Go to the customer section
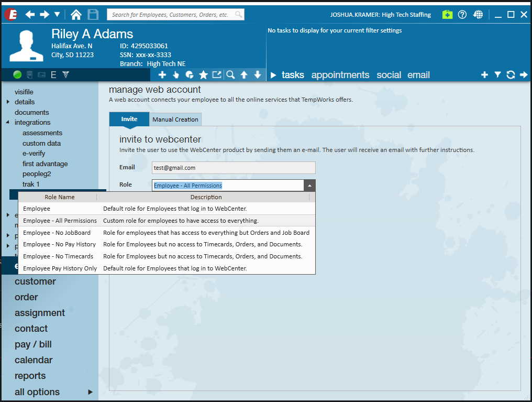This screenshot has height=402, width=532. point(35,281)
